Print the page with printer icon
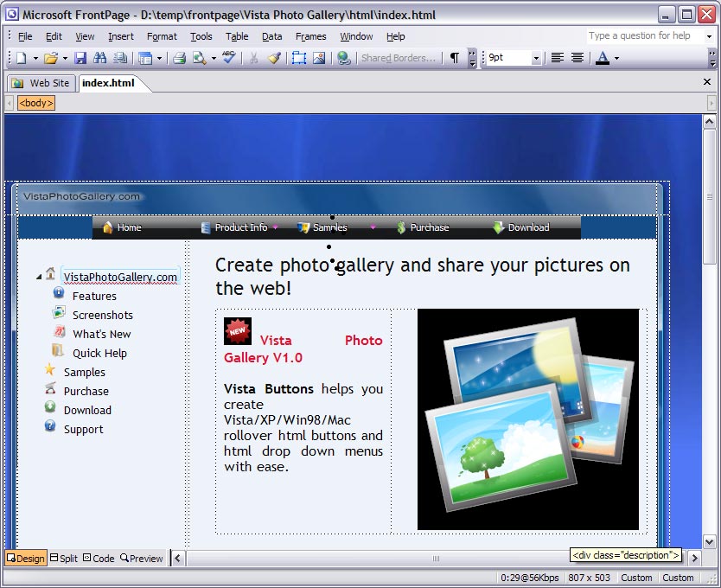Screen dimensions: 721x588 179,58
